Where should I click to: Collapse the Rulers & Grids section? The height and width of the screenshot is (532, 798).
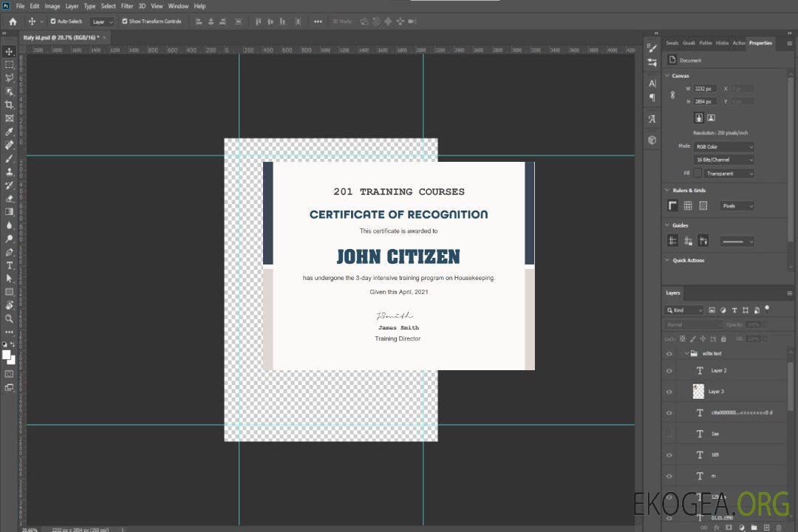(x=667, y=191)
